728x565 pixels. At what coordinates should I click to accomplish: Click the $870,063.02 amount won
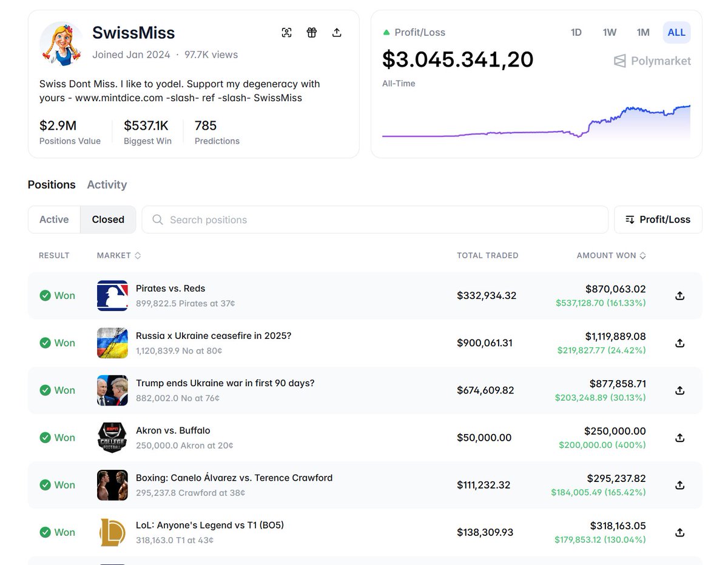pos(616,289)
